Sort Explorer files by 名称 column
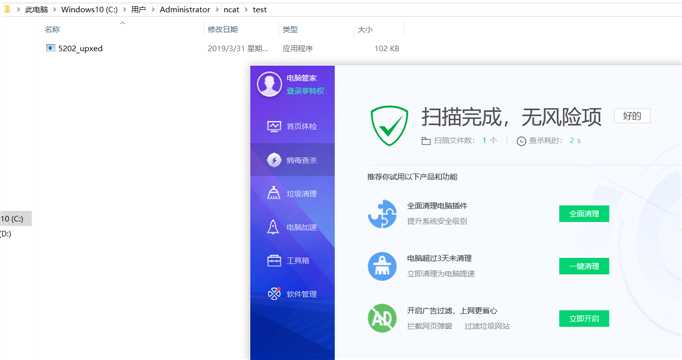682x360 pixels. [x=52, y=29]
